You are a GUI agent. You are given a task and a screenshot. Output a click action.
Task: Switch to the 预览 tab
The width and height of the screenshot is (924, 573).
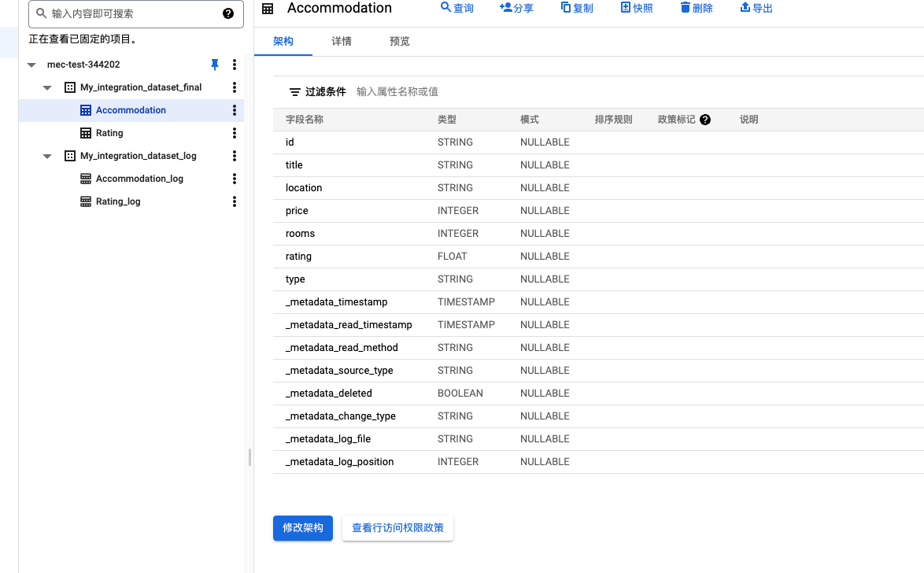[x=400, y=41]
